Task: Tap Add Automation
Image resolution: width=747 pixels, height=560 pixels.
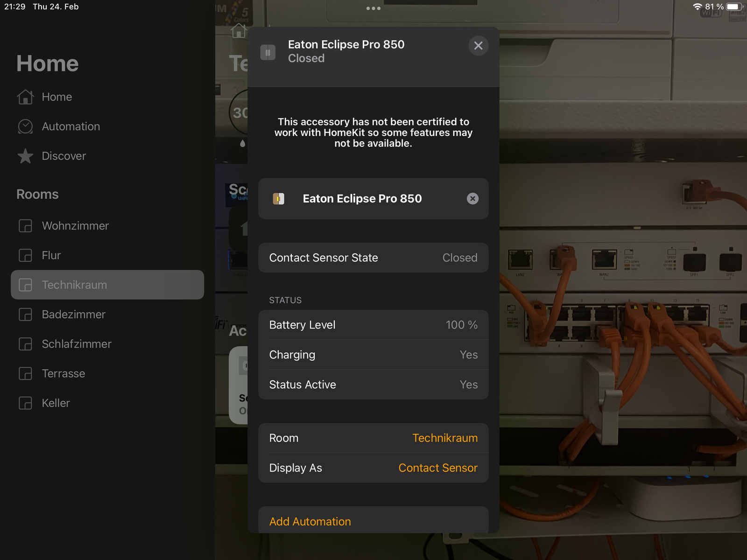Action: click(310, 521)
